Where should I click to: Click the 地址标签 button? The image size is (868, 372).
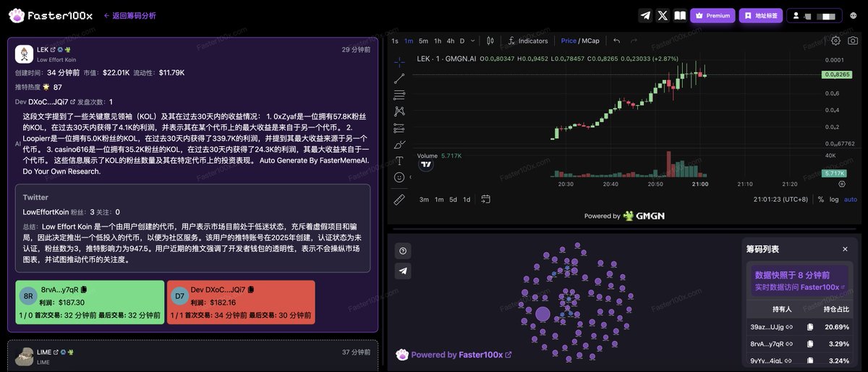coord(760,15)
